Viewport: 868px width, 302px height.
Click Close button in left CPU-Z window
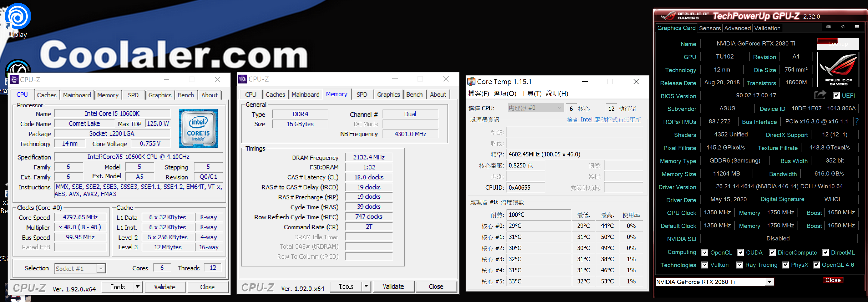pos(207,287)
